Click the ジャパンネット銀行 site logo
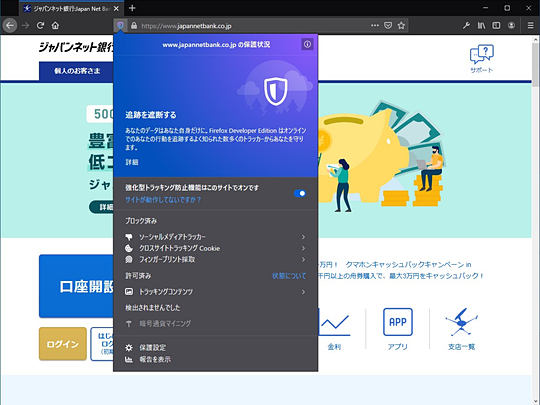 (x=76, y=47)
